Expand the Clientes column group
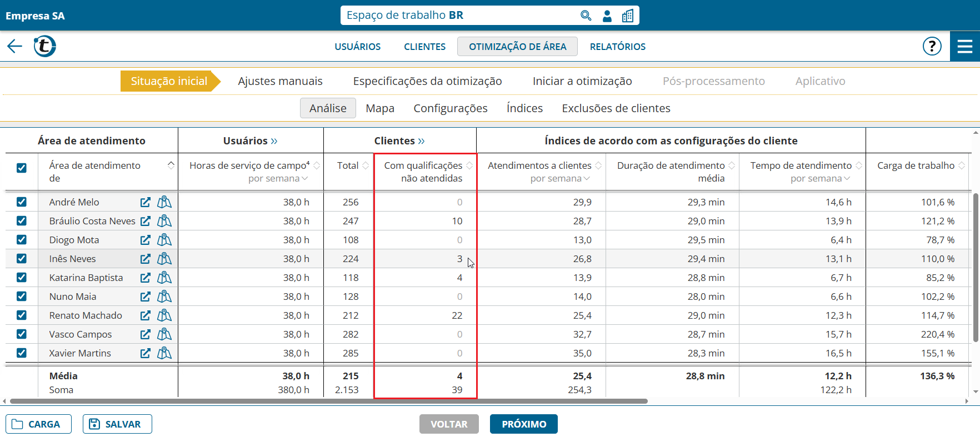The image size is (980, 442). click(421, 141)
